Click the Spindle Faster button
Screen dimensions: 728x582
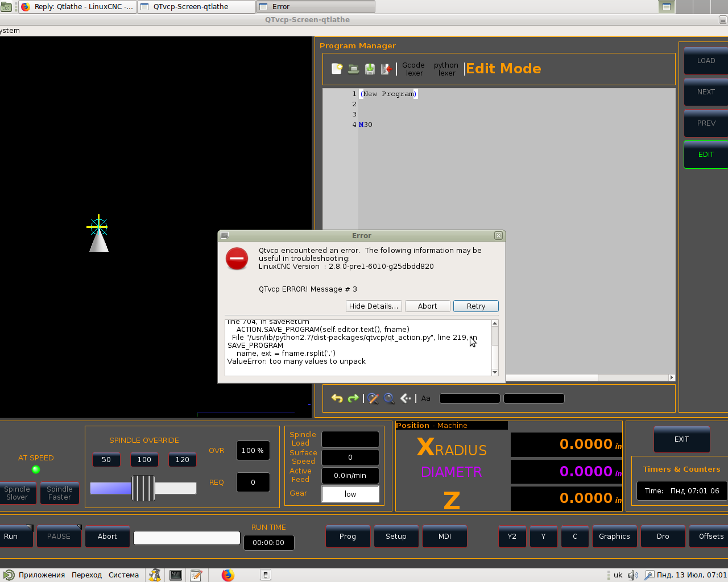(x=60, y=493)
